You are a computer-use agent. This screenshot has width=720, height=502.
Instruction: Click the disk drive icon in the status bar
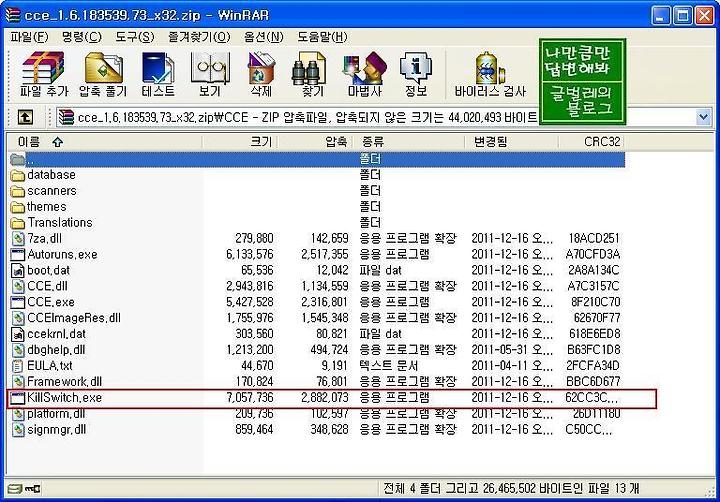click(15, 489)
